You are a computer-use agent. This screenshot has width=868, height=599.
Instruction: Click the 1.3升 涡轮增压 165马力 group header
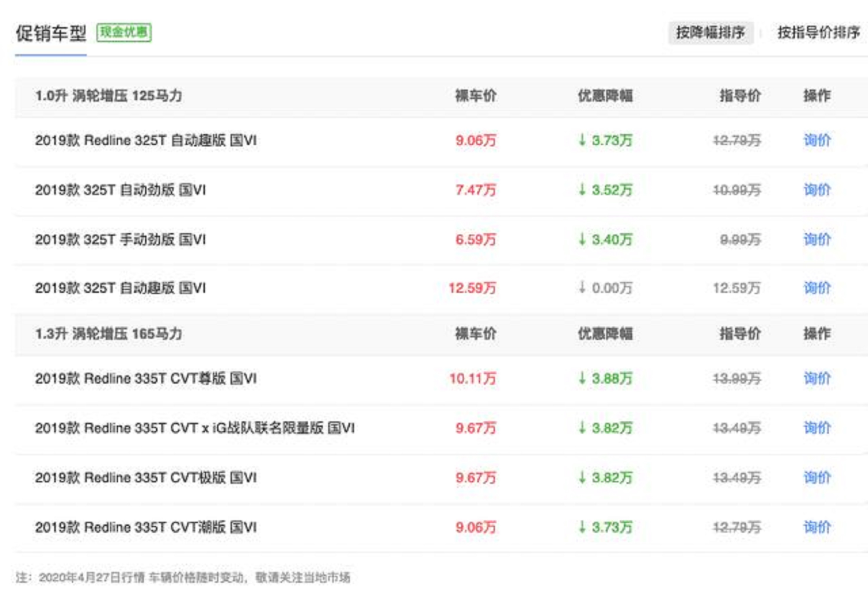pyautogui.click(x=108, y=334)
